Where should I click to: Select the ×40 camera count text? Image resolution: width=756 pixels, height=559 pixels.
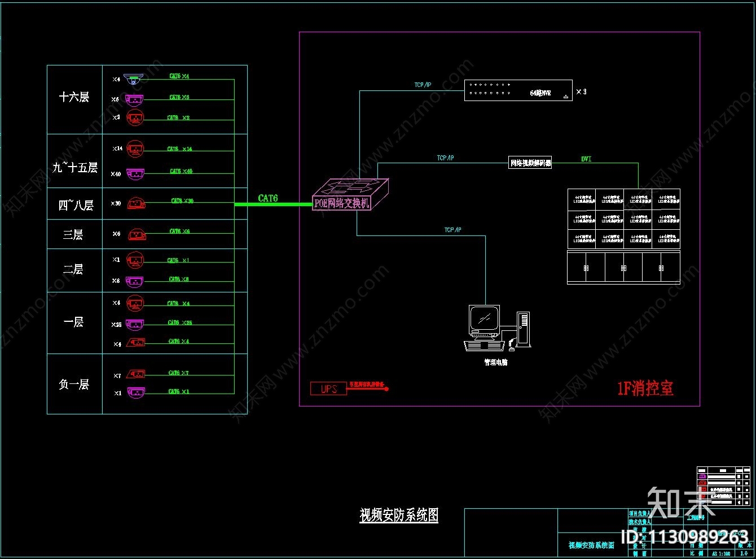click(x=116, y=174)
